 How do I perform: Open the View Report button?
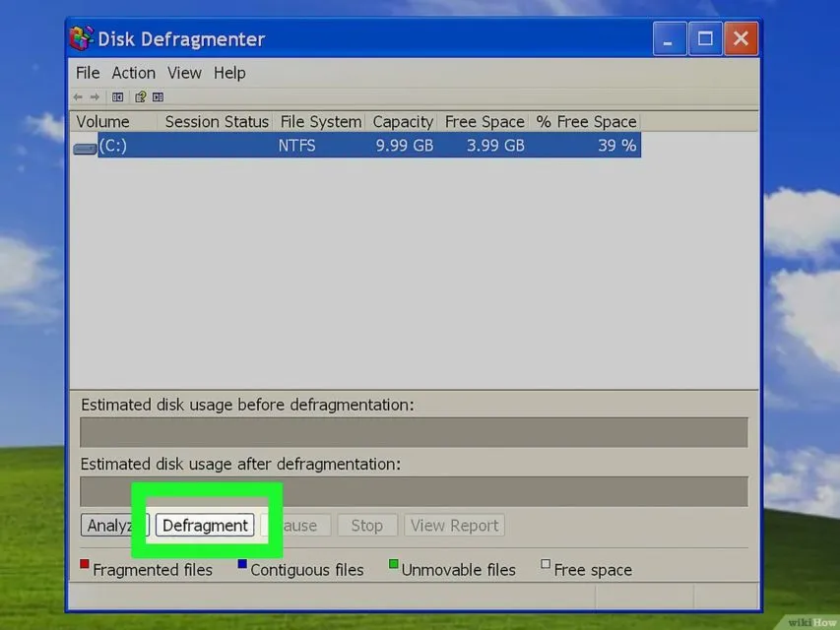coord(454,525)
